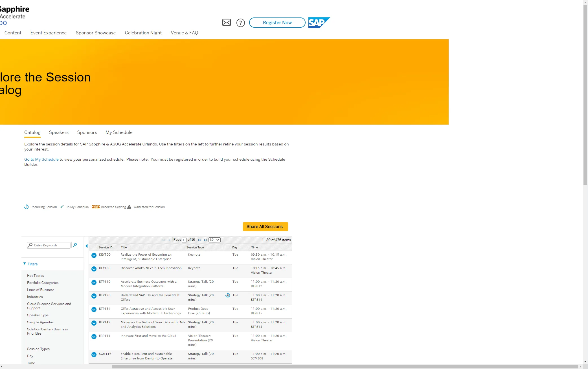Jump to last page arrow
The height and width of the screenshot is (369, 588).
(205, 240)
